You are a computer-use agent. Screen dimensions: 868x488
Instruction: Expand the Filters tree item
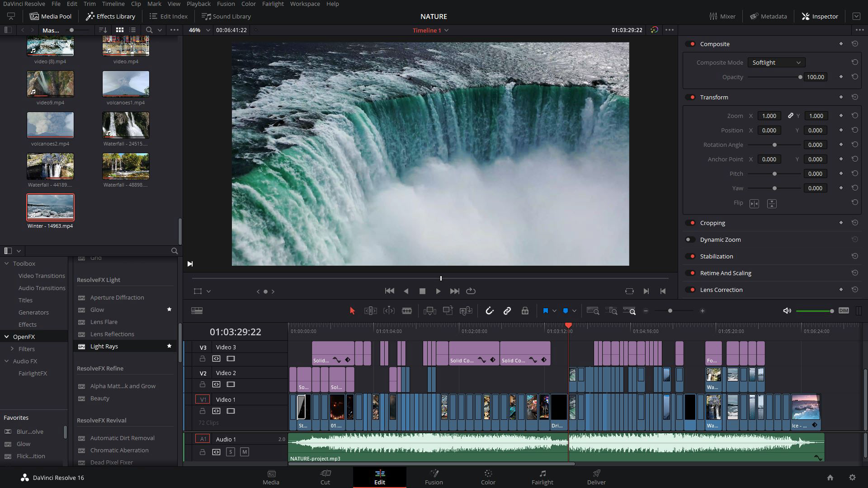(x=12, y=349)
